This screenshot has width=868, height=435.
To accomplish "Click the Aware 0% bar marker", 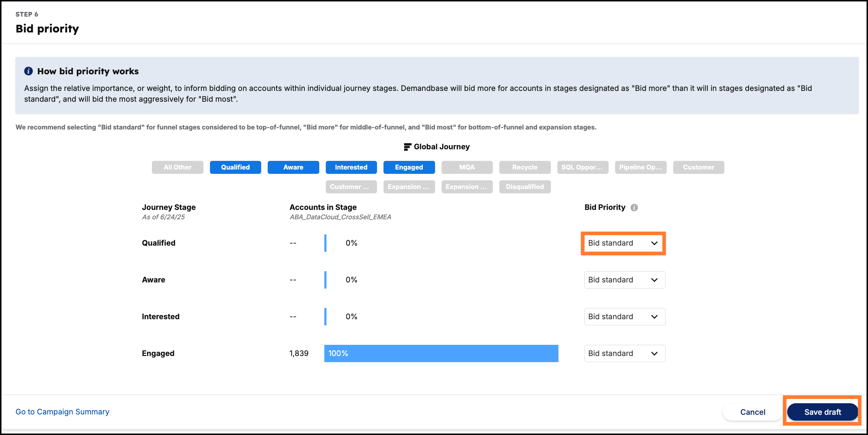I will [x=325, y=280].
